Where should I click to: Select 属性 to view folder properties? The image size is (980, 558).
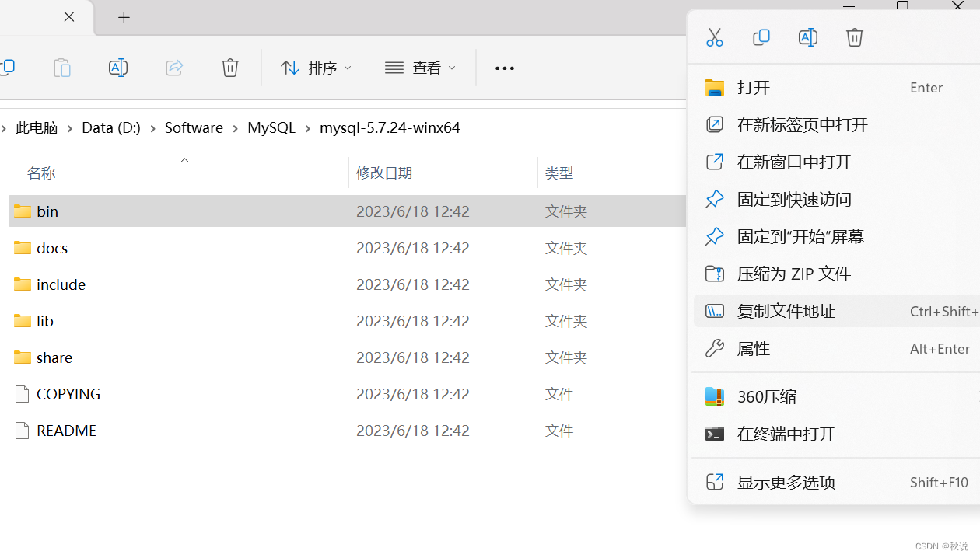click(752, 348)
